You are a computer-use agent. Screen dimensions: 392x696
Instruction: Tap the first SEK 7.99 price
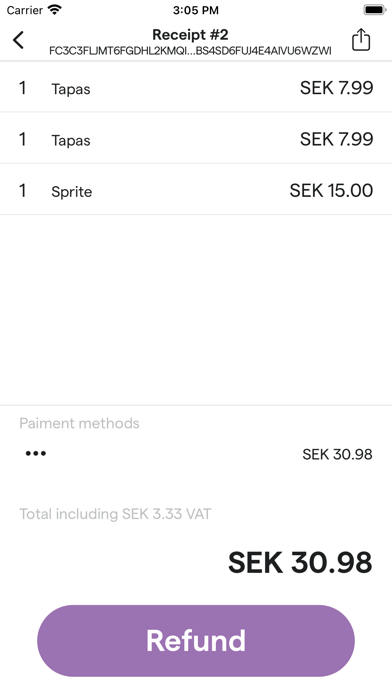(x=337, y=88)
